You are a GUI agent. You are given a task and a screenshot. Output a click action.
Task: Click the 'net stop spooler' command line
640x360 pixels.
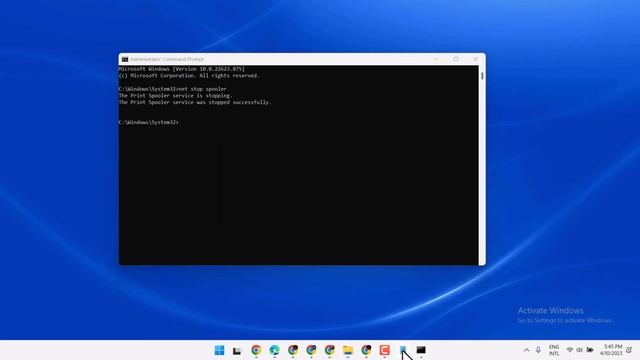173,89
